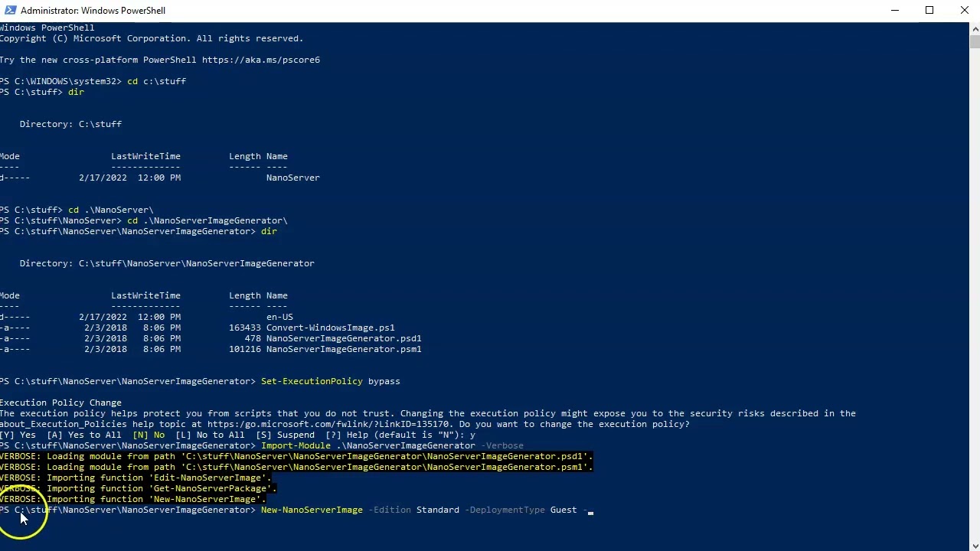Click the PowerShell icon in title bar
This screenshot has height=551, width=980.
(x=10, y=10)
